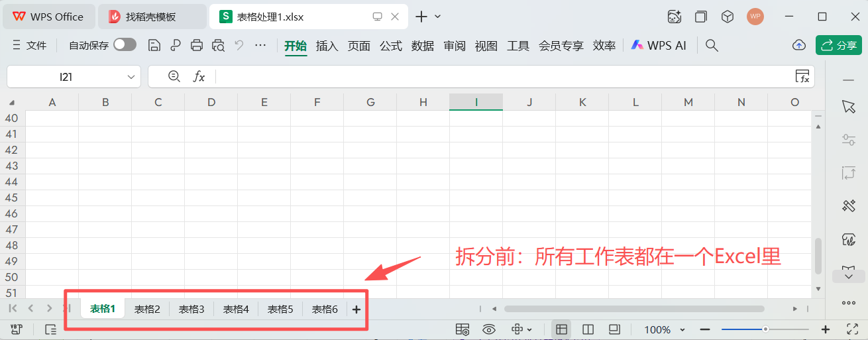Close the 表格处理1.xlsx tab

tap(396, 17)
